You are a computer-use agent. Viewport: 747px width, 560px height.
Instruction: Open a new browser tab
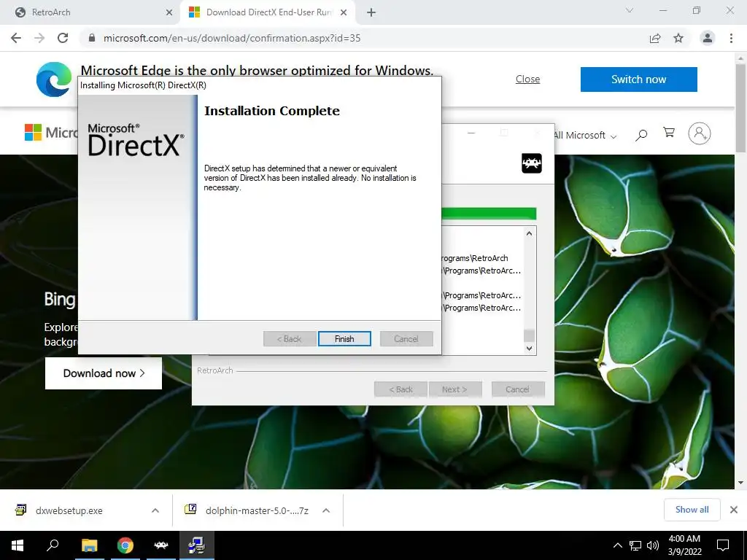tap(371, 12)
